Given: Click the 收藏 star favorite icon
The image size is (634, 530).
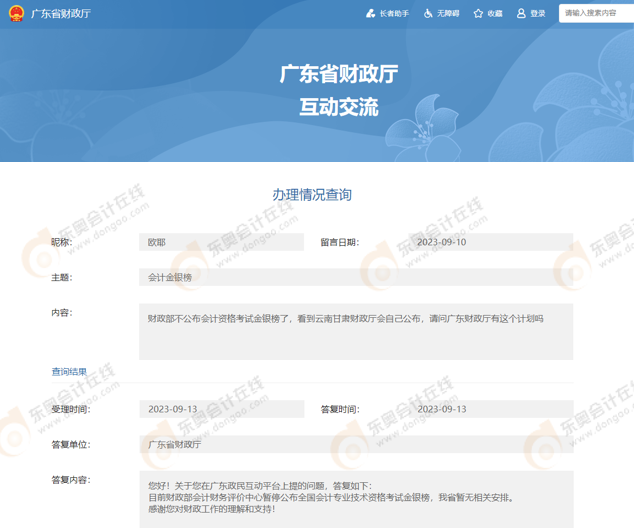Looking at the screenshot, I should click(x=478, y=14).
